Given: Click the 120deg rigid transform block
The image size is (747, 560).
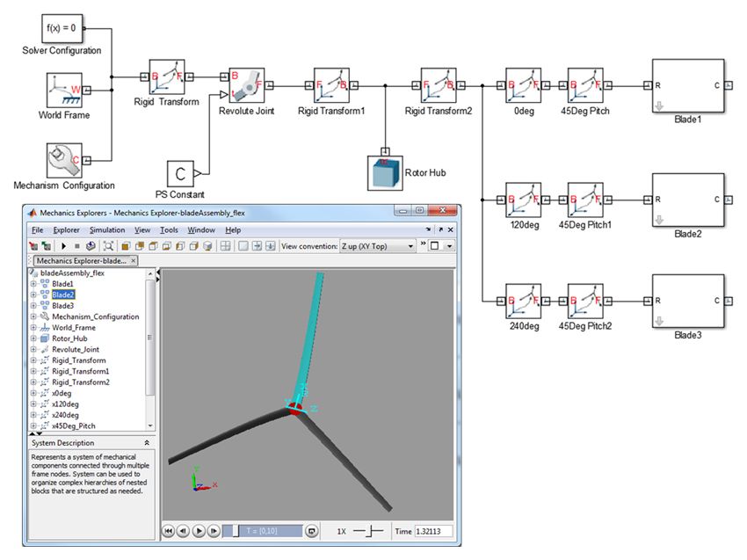Looking at the screenshot, I should click(x=524, y=200).
